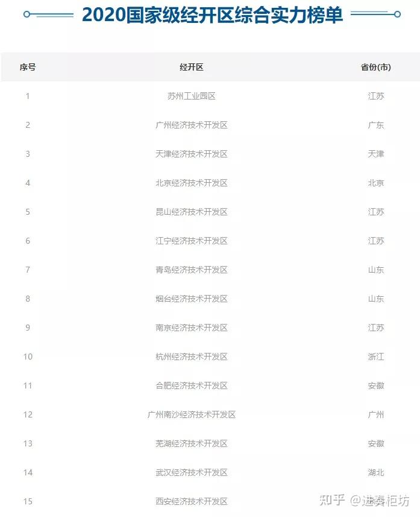Image resolution: width=420 pixels, height=517 pixels.
Task: Click the 杭州经济技术开发区 entry
Action: [x=192, y=357]
